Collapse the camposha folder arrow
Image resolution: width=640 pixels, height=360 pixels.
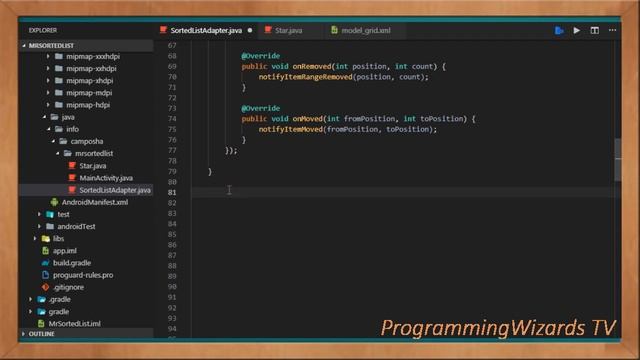[x=53, y=141]
